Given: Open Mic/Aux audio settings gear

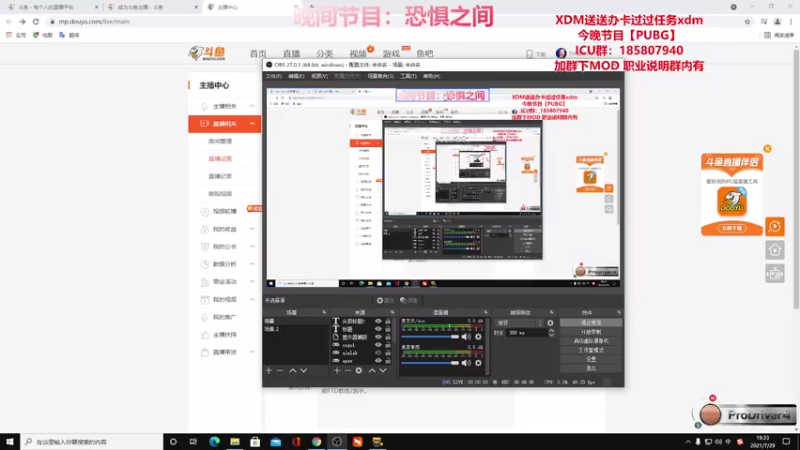Looking at the screenshot, I should click(x=478, y=337).
